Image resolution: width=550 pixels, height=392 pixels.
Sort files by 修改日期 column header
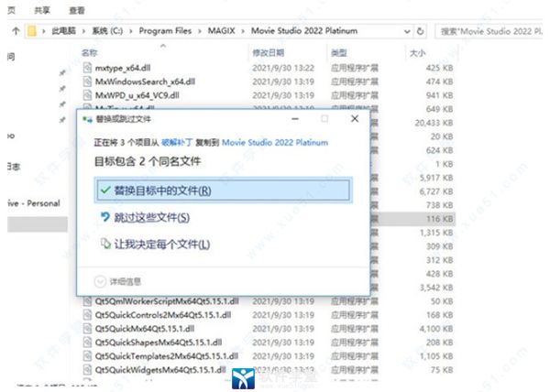(x=268, y=52)
